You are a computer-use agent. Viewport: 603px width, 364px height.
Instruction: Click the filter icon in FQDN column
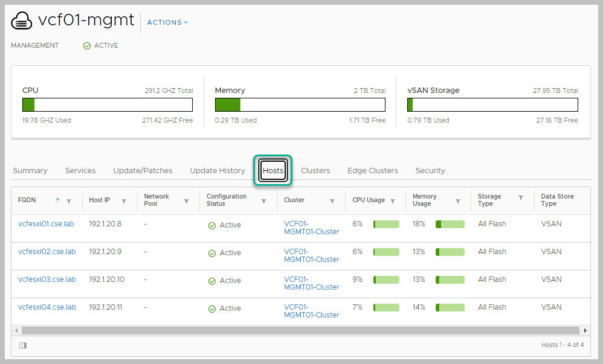69,201
